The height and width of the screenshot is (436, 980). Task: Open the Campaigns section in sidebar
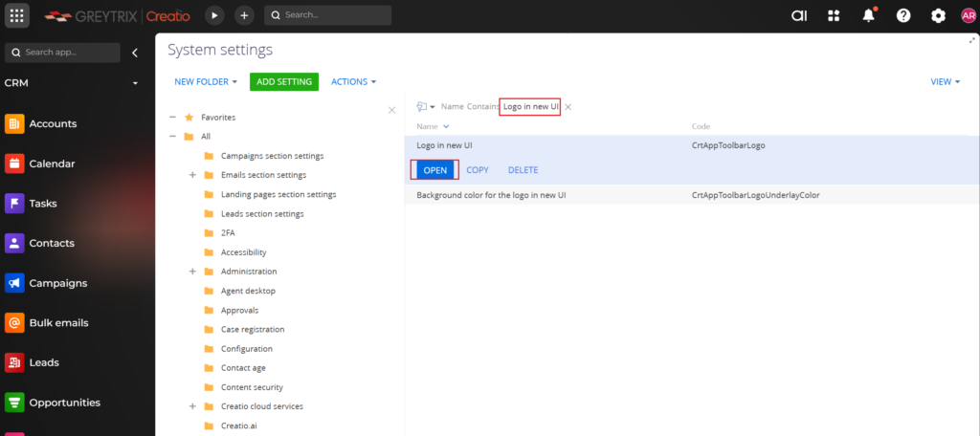click(x=57, y=283)
